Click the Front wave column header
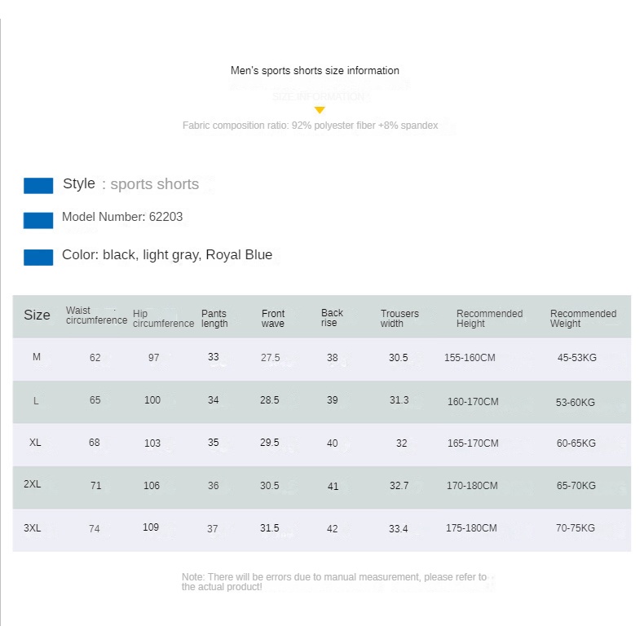The width and height of the screenshot is (644, 644). [273, 319]
